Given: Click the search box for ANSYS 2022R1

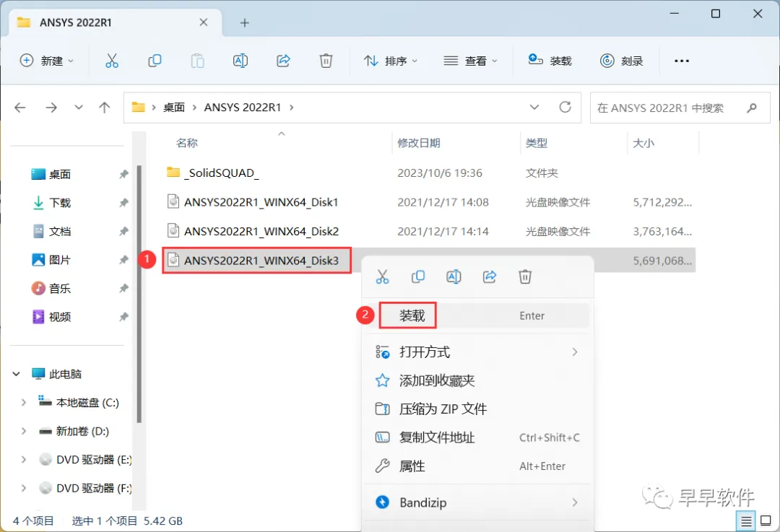Looking at the screenshot, I should (680, 108).
